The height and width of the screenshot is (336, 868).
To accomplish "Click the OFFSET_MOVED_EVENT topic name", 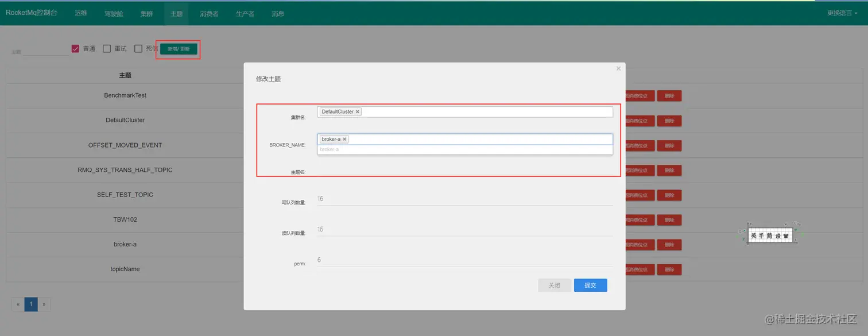I will [125, 145].
